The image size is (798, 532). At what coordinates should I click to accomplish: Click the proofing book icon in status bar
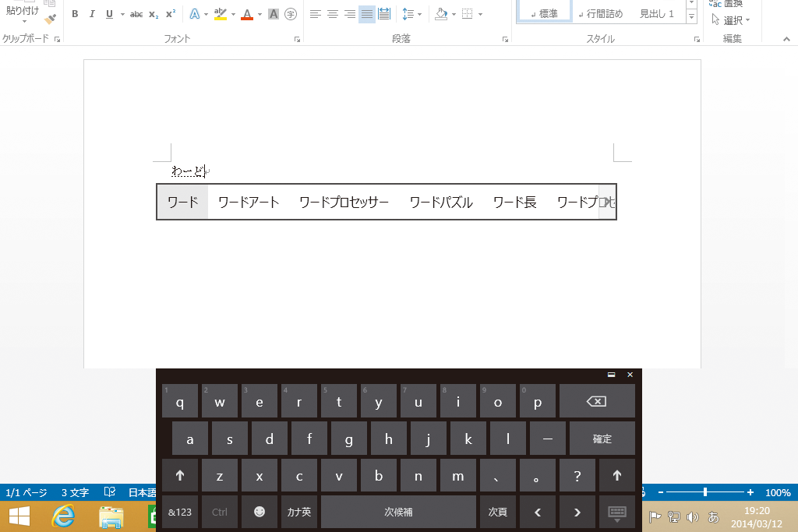coord(109,491)
